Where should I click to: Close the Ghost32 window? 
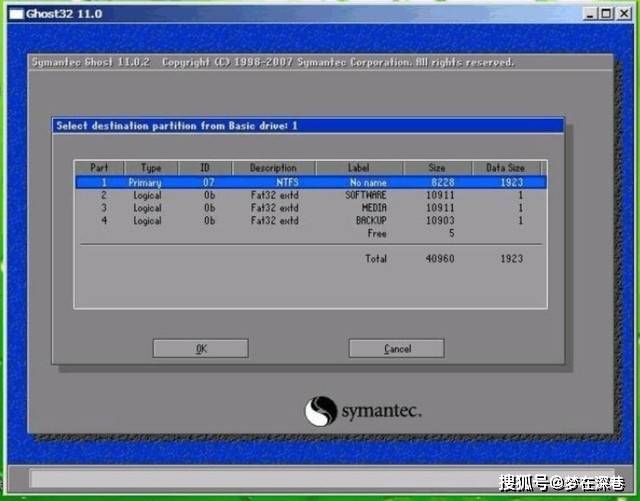[624, 14]
